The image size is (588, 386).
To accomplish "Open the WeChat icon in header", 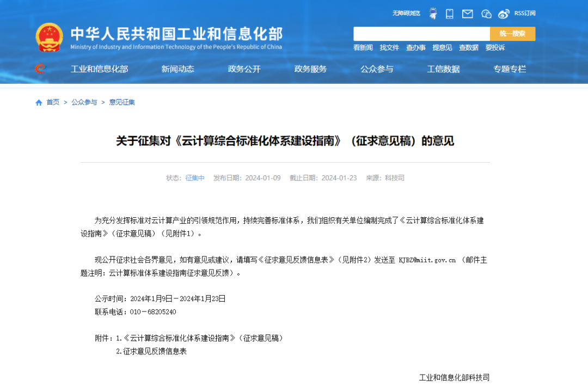I will (486, 14).
